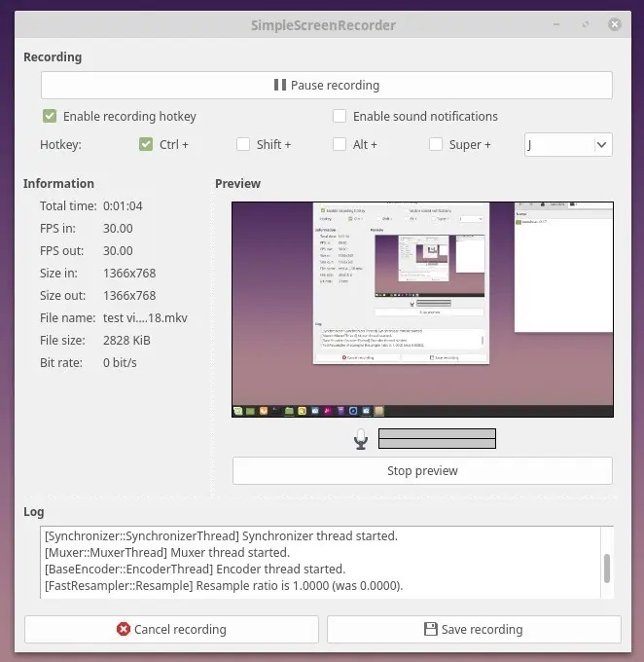The height and width of the screenshot is (662, 644).
Task: Click the recording preview thumbnail
Action: 422,310
